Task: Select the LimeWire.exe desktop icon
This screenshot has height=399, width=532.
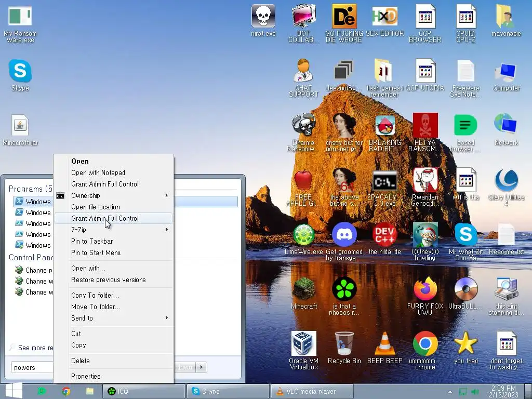Action: point(303,234)
